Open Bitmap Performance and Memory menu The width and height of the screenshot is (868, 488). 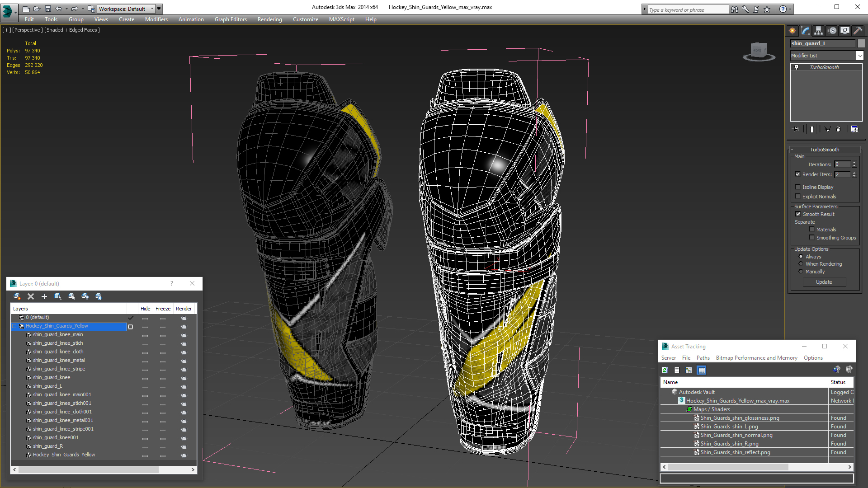[756, 358]
